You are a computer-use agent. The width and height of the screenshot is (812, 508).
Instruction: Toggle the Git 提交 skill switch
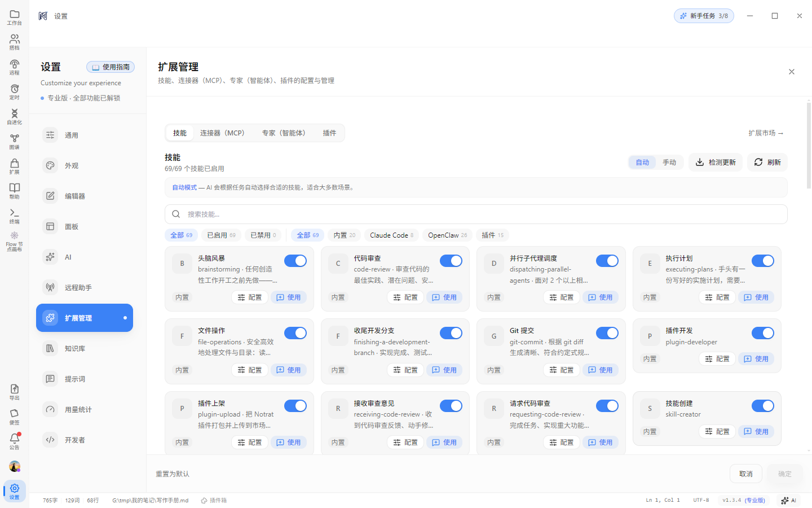pos(607,333)
